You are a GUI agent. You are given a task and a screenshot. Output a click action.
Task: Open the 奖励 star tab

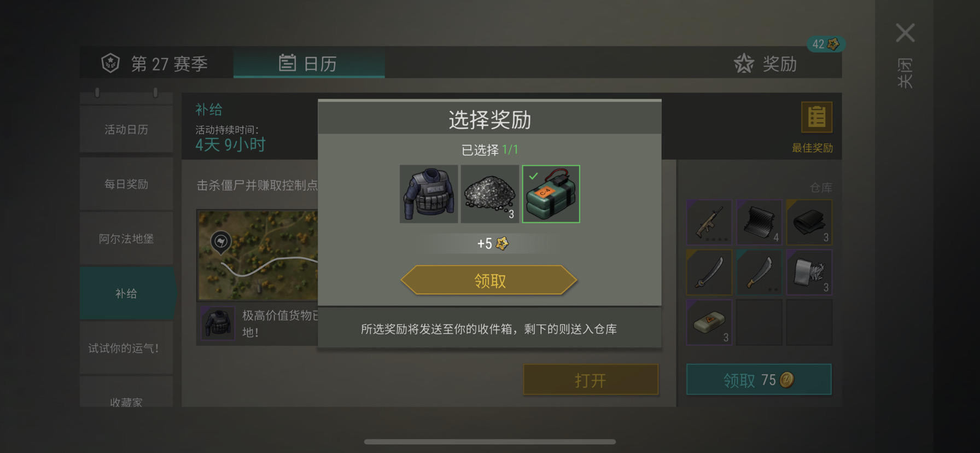tap(766, 64)
